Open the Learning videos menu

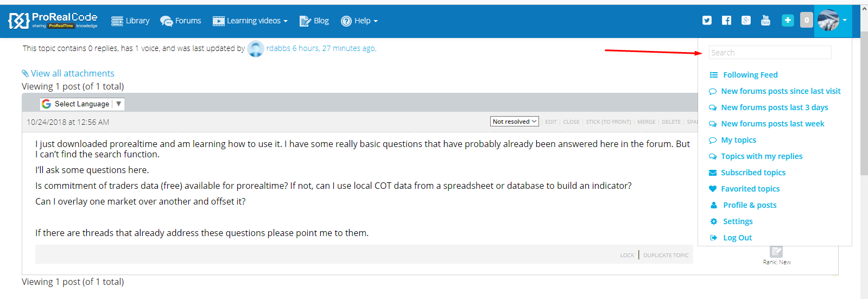coord(250,21)
